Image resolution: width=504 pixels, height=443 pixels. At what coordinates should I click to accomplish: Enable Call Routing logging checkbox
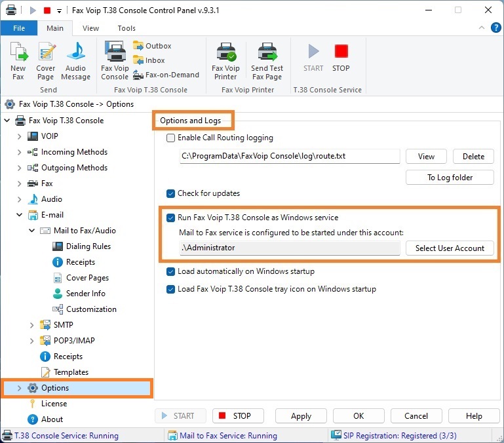pos(170,138)
